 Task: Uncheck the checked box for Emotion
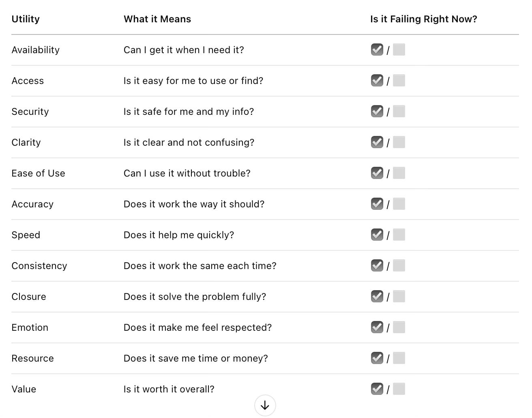377,327
